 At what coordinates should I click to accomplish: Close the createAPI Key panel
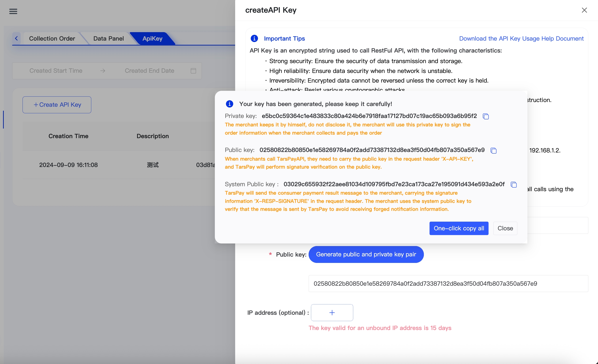coord(584,10)
